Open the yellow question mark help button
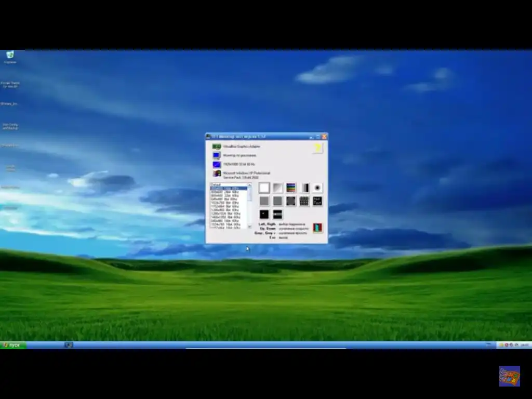The width and height of the screenshot is (532, 399). tap(317, 148)
